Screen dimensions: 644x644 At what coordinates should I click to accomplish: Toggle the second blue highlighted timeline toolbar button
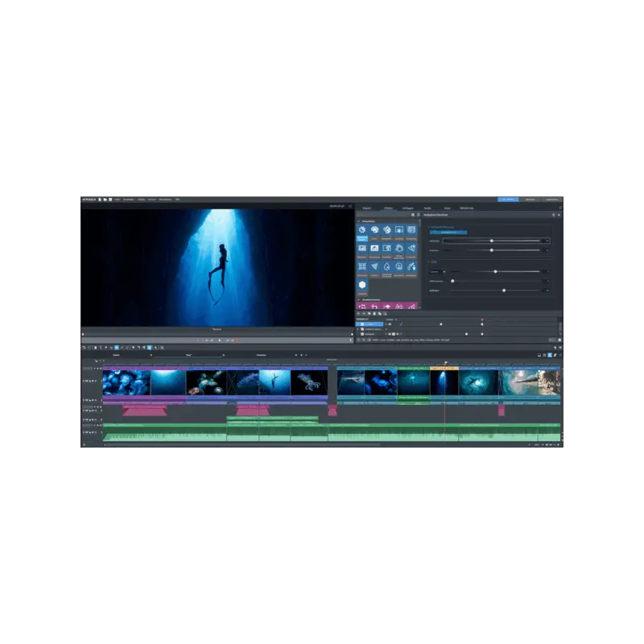pyautogui.click(x=150, y=348)
